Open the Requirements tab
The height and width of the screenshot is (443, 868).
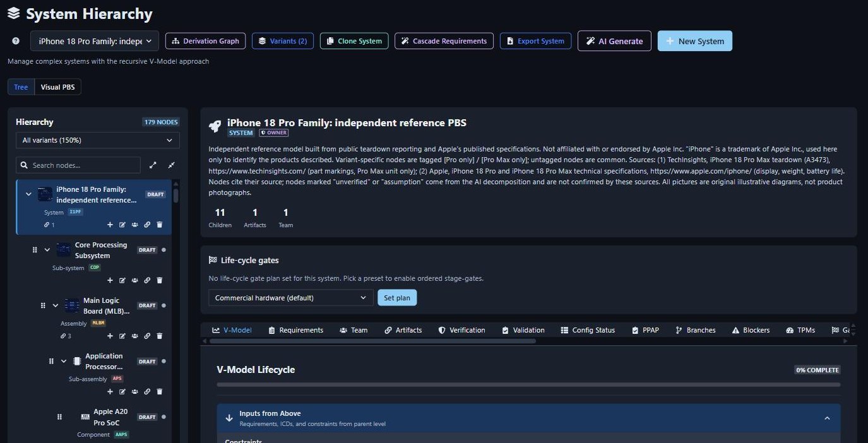tap(295, 330)
